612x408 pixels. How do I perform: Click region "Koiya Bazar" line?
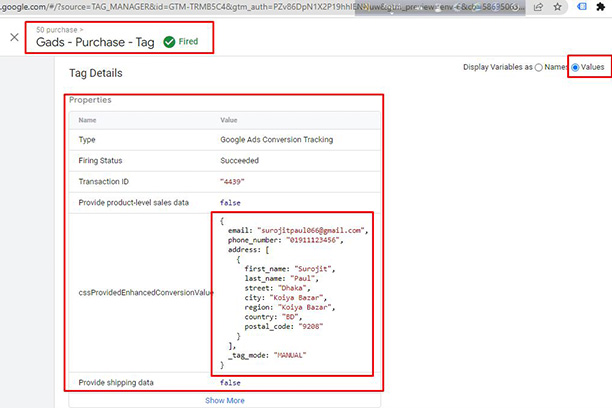290,307
